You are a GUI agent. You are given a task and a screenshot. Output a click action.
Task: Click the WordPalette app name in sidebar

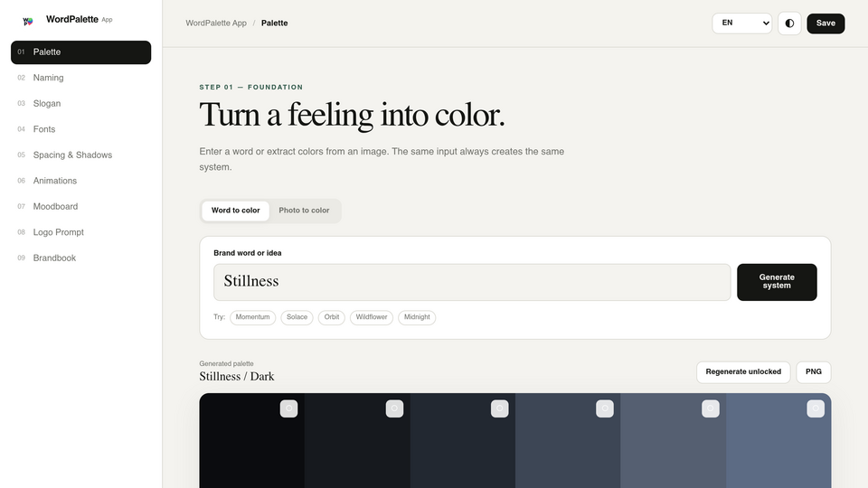tap(72, 19)
